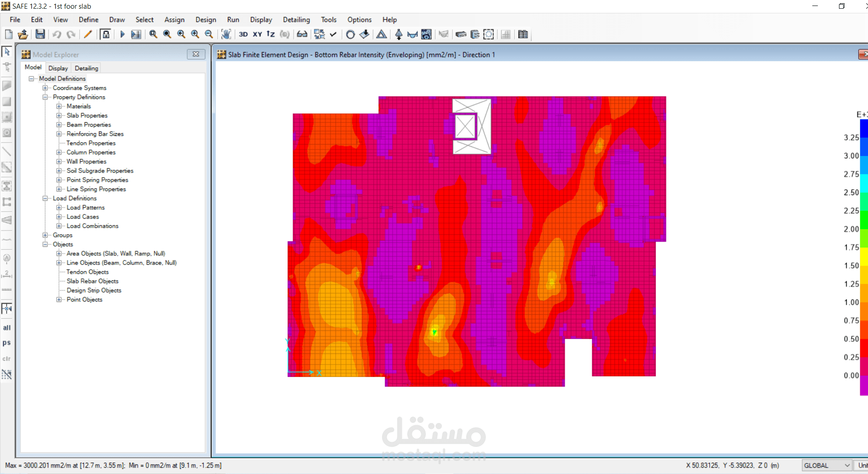
Task: Open the Define menu
Action: coord(88,20)
